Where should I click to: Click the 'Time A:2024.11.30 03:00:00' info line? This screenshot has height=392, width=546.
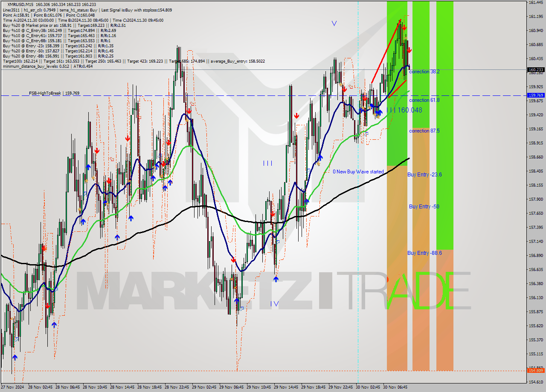83,20
